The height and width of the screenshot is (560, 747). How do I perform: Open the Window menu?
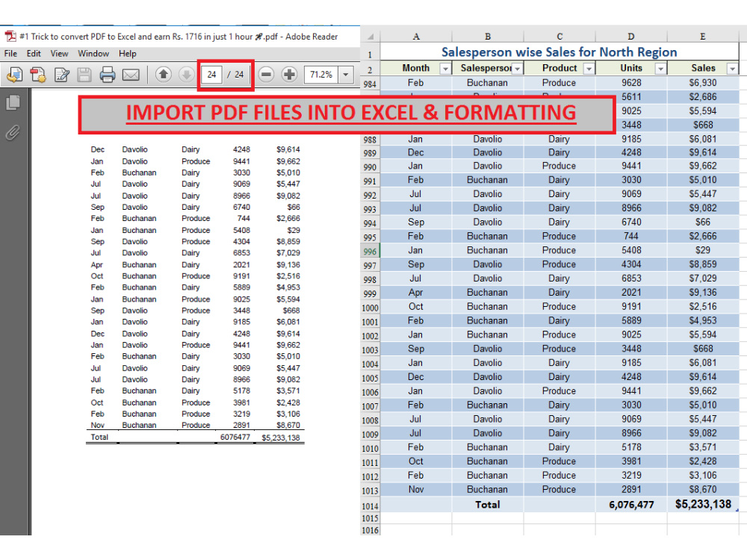tap(93, 53)
